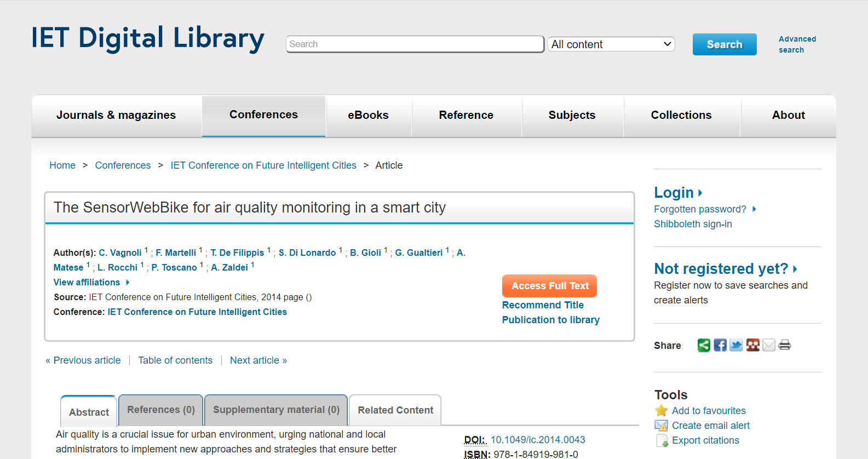The width and height of the screenshot is (868, 459).
Task: Click the arrow next to Login
Action: [700, 193]
